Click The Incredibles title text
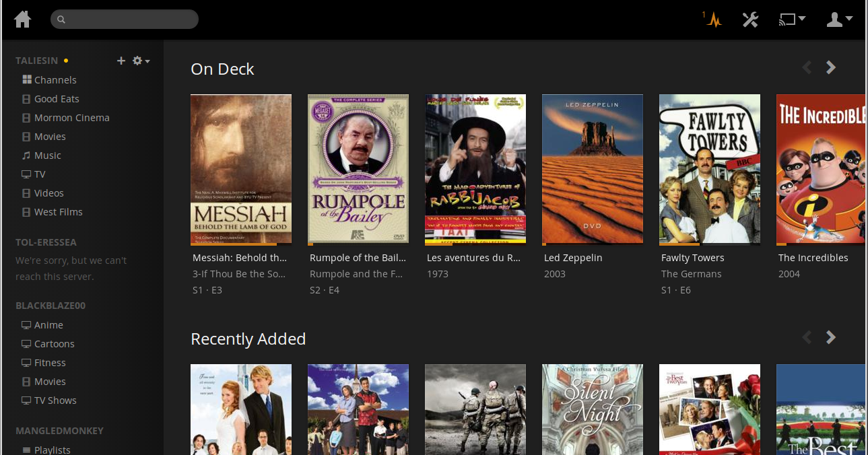Screen dimensions: 868x455 [813, 258]
